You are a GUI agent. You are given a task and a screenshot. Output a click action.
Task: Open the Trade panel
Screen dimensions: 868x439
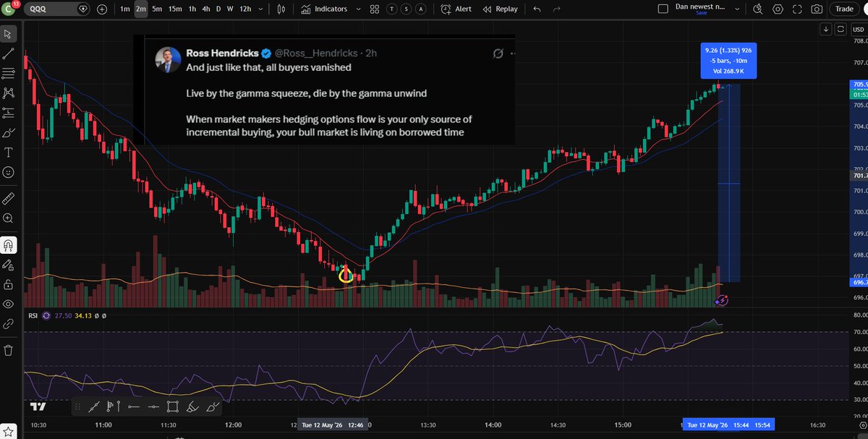click(843, 9)
